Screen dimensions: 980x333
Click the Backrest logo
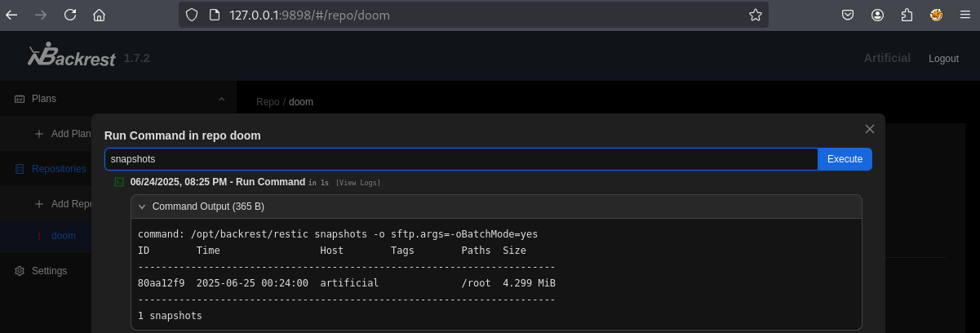[x=71, y=56]
